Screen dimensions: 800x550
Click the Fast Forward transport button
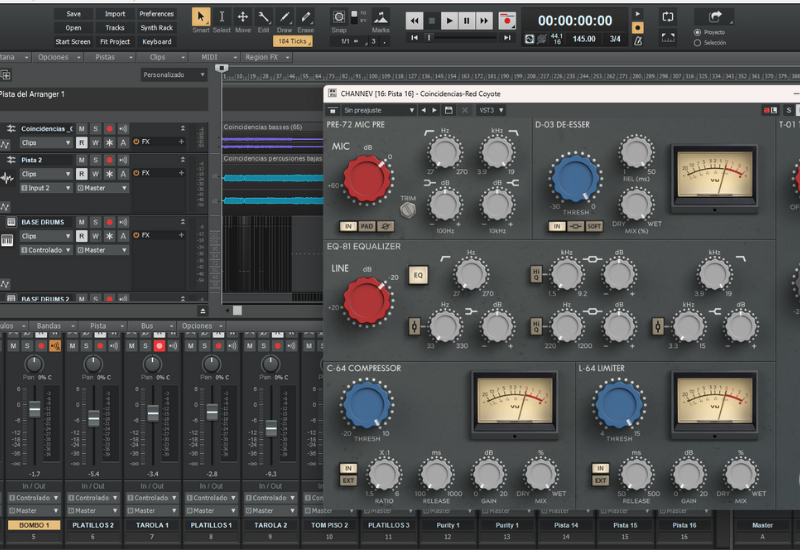[x=484, y=21]
